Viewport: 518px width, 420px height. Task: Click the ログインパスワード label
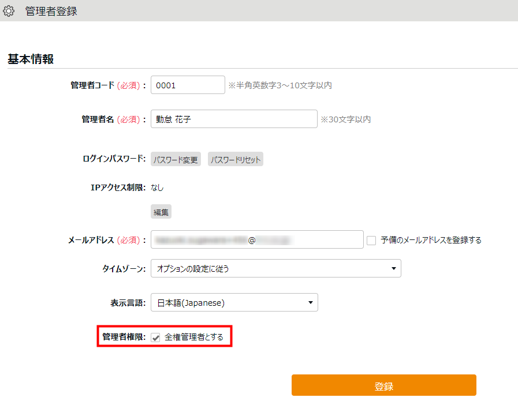pyautogui.click(x=114, y=159)
